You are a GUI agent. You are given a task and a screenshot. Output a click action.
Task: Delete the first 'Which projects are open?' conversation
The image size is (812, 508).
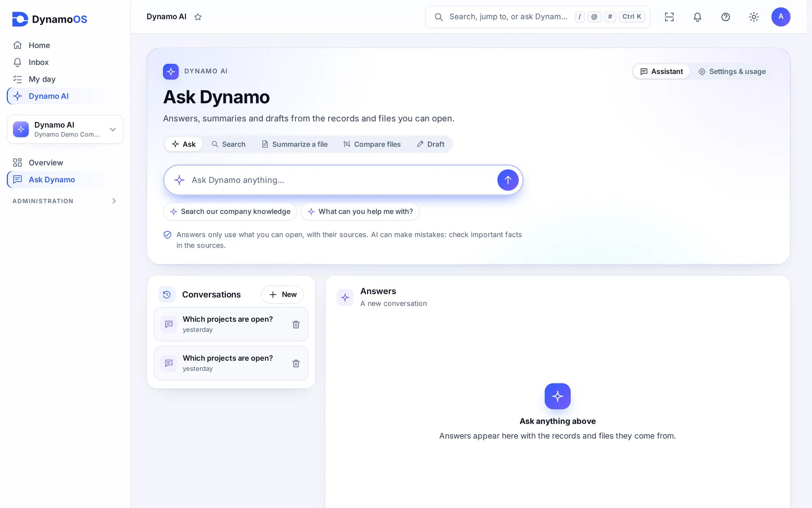click(x=296, y=324)
